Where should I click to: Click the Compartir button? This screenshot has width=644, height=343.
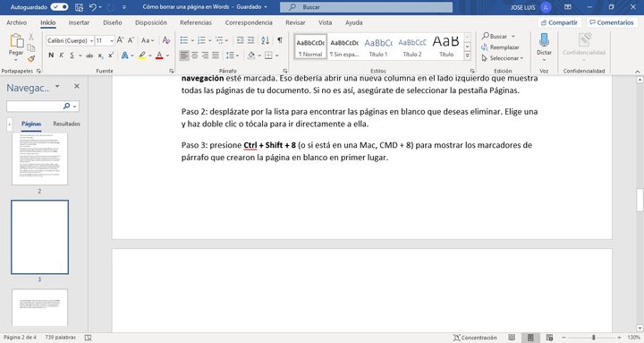[x=559, y=22]
